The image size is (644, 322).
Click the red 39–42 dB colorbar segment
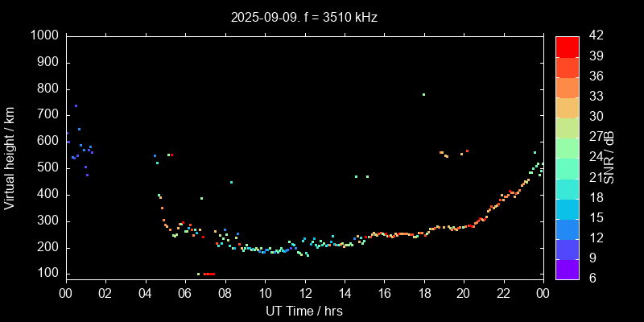[x=567, y=46]
